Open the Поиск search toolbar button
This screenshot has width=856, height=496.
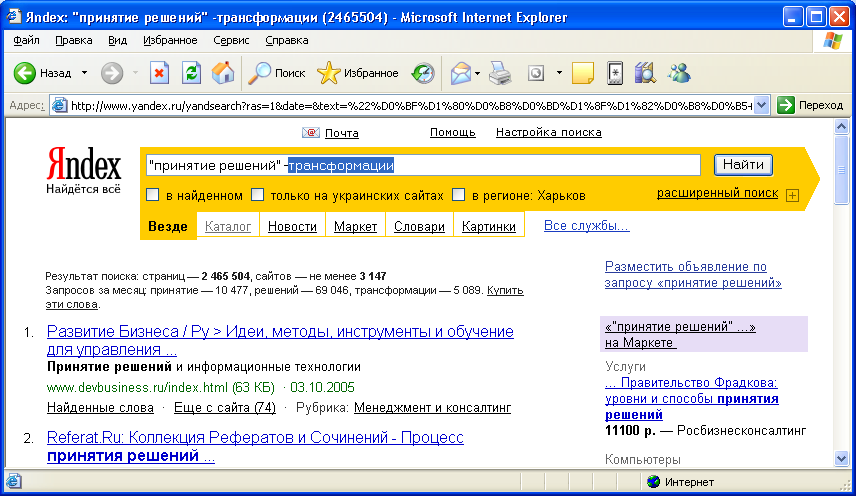277,73
